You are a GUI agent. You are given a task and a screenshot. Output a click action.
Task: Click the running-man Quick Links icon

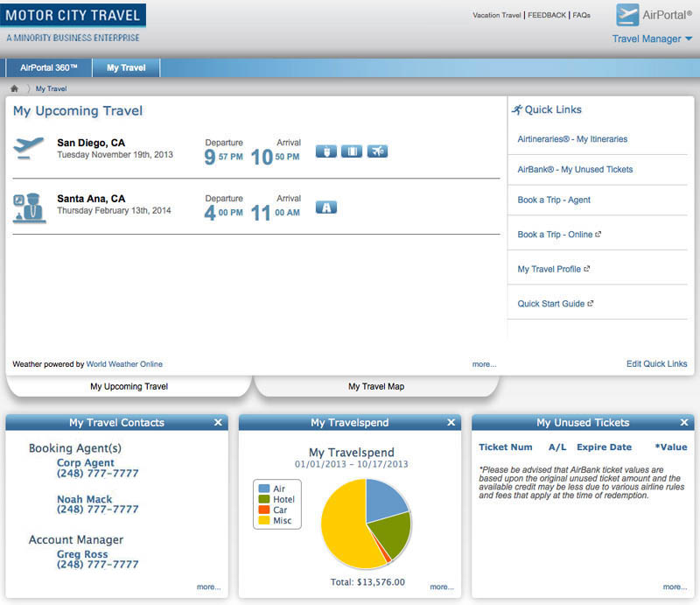(517, 109)
